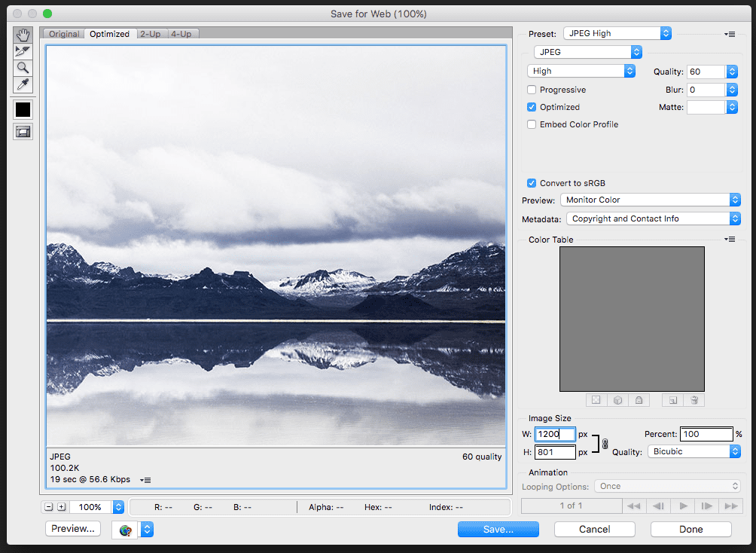Image resolution: width=756 pixels, height=553 pixels.
Task: Select the Zoom tool
Action: click(23, 68)
